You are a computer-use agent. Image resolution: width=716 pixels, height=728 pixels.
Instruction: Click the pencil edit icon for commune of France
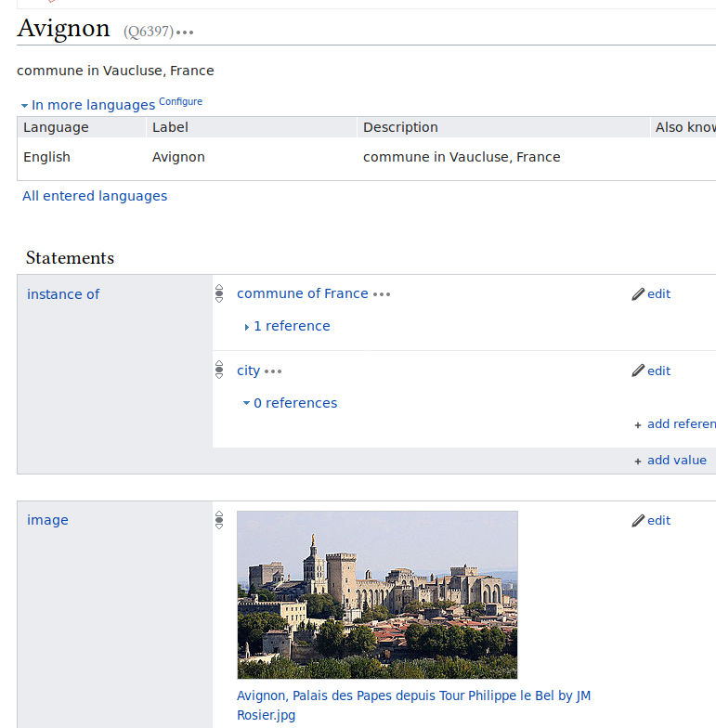click(x=638, y=294)
